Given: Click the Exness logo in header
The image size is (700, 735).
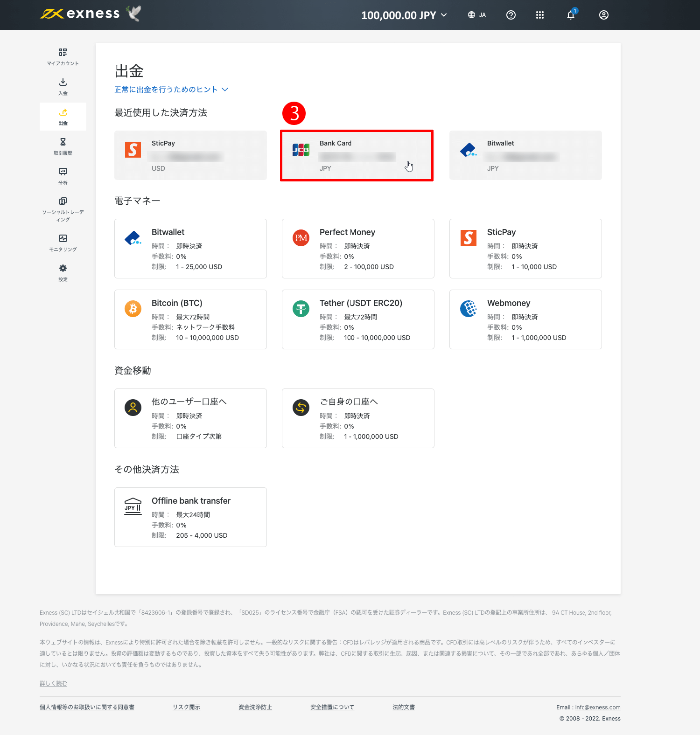Looking at the screenshot, I should click(80, 14).
